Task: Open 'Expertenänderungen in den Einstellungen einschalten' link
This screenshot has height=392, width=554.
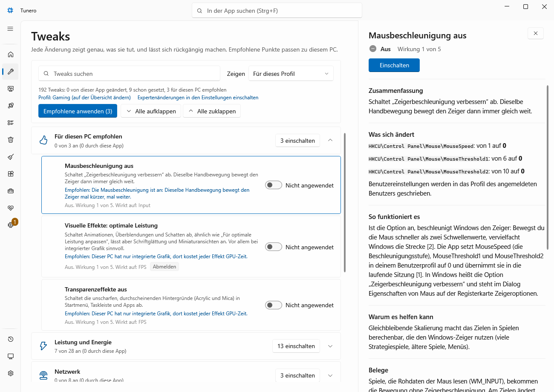Action: coord(198,98)
